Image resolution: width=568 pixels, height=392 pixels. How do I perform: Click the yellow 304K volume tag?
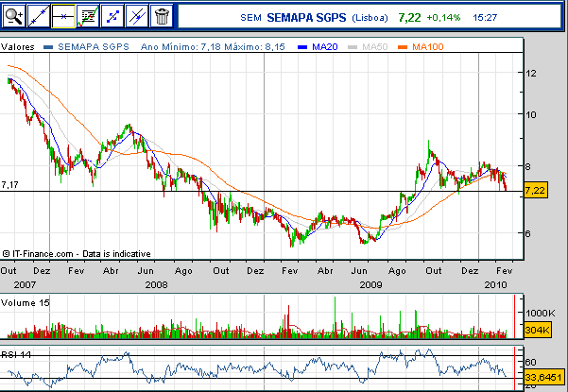tap(538, 330)
